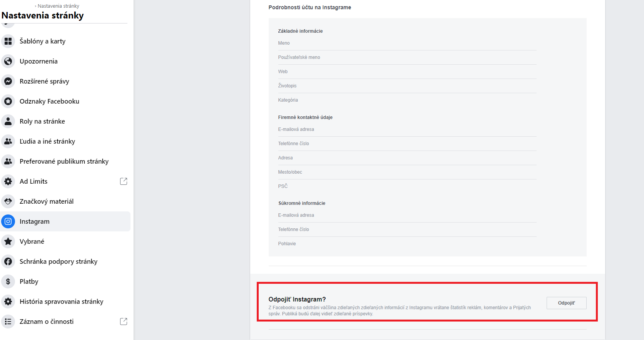Screen dimensions: 644x340
Task: Select the Instagram menu entry
Action: point(65,221)
